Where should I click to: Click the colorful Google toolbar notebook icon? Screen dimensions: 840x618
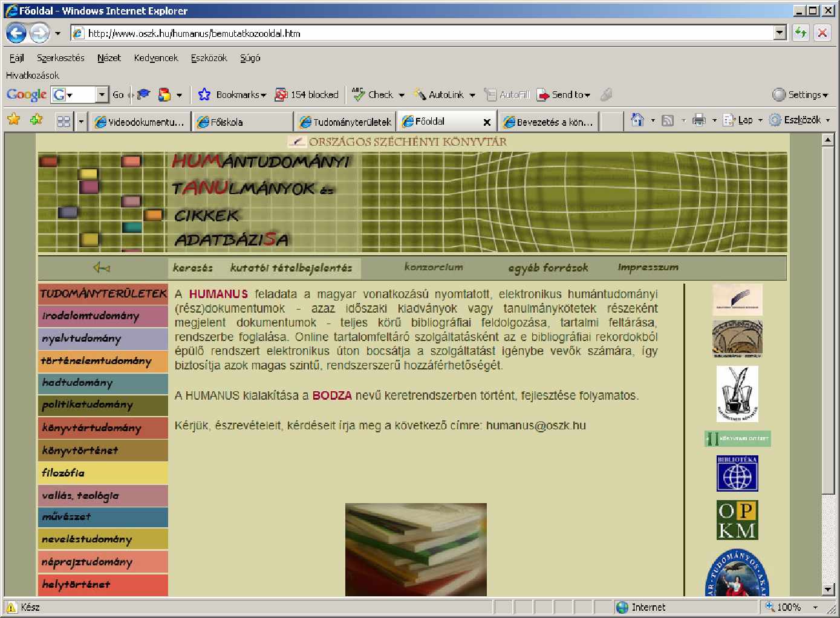pos(164,94)
